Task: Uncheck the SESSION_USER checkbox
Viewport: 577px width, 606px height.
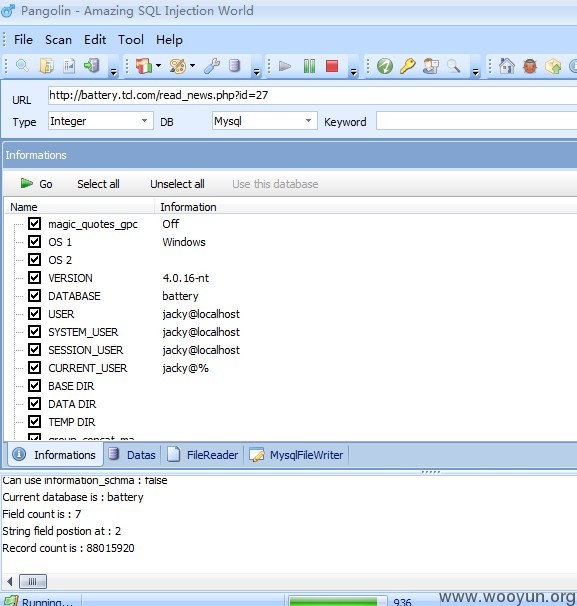Action: point(34,349)
